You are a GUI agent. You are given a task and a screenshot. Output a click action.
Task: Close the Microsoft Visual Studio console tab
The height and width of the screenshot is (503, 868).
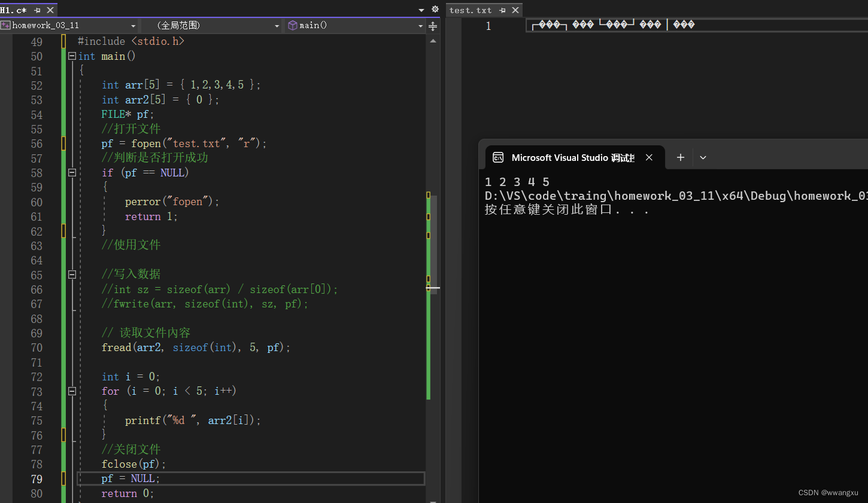point(649,158)
